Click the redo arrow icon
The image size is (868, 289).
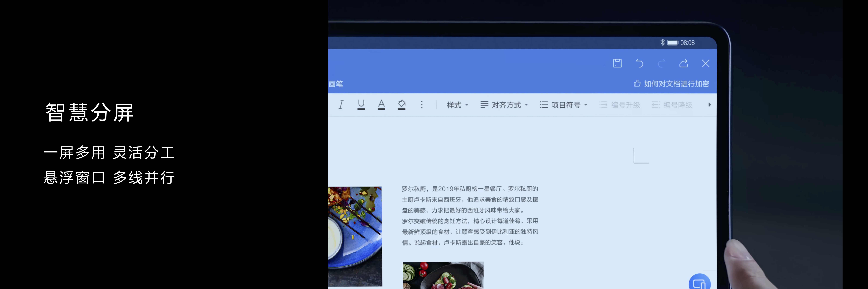coord(661,63)
